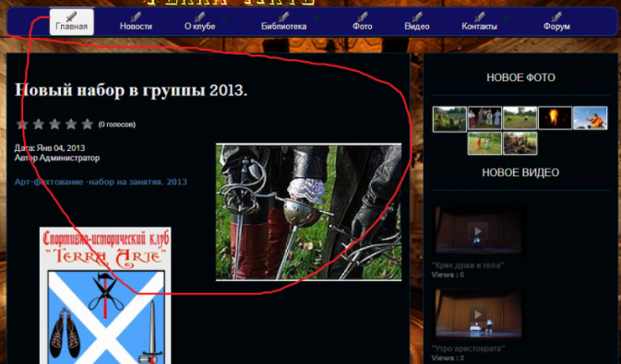Expand the Библиотека menu arrow

[316, 18]
